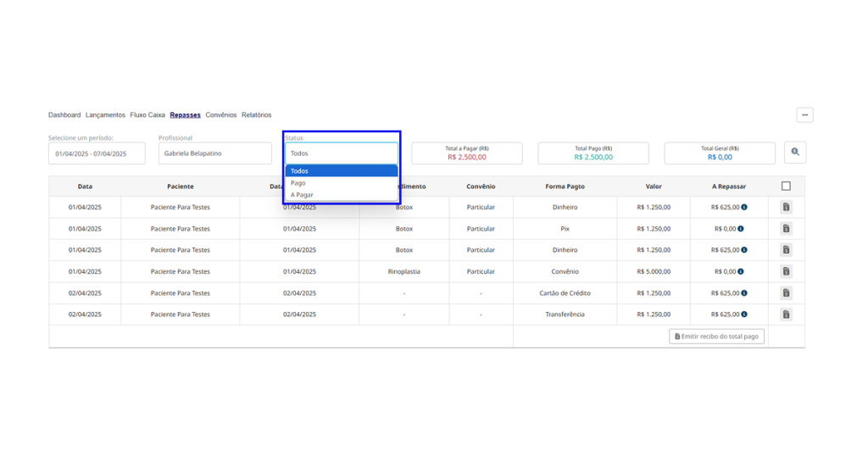Click info icon in Pix row
The image size is (868, 456).
[x=741, y=229]
